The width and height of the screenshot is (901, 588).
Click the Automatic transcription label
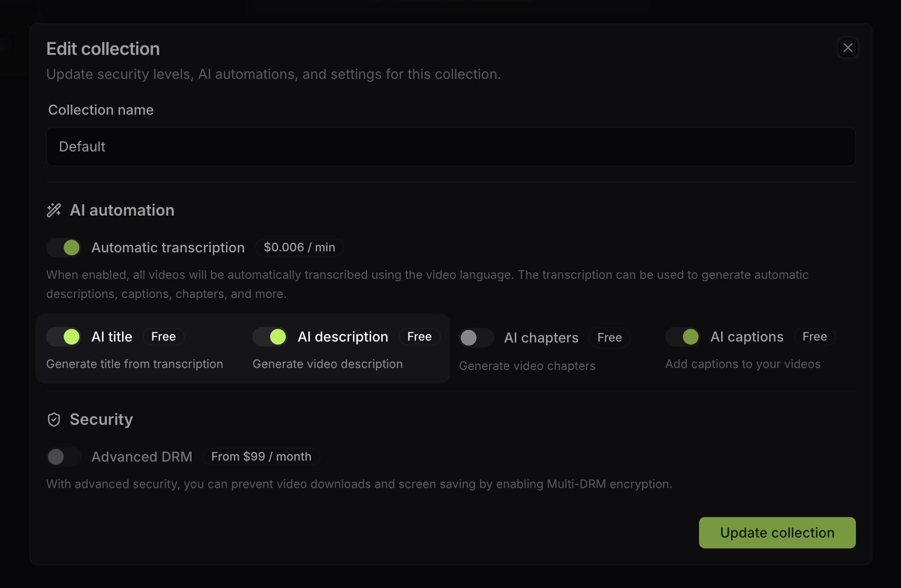coord(168,247)
